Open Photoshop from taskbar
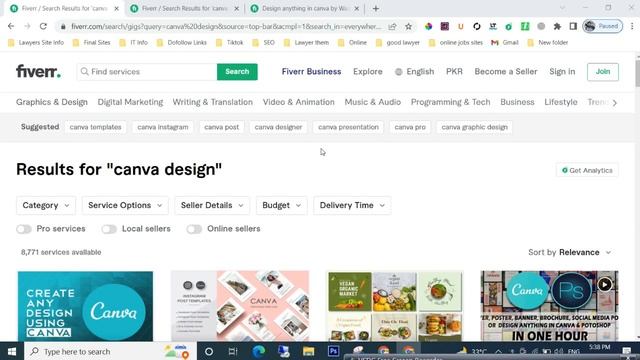This screenshot has height=360, width=640. click(333, 351)
